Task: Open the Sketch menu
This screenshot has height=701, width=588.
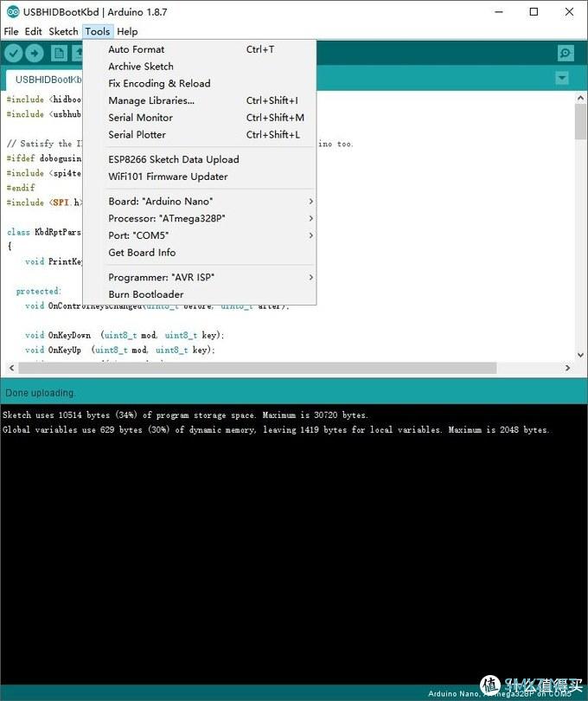Action: point(63,31)
